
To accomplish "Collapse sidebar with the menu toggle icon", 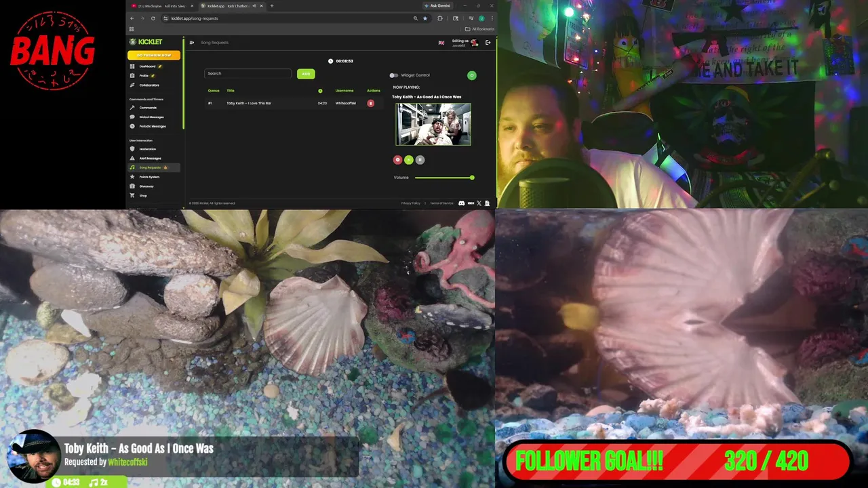I will tap(192, 43).
